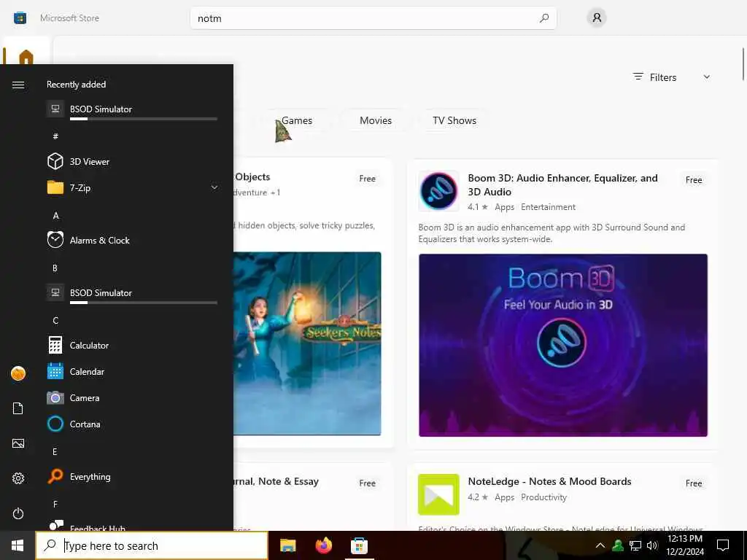Screen dimensions: 747x560
Task: Click the # section header in app list
Action: (55, 136)
